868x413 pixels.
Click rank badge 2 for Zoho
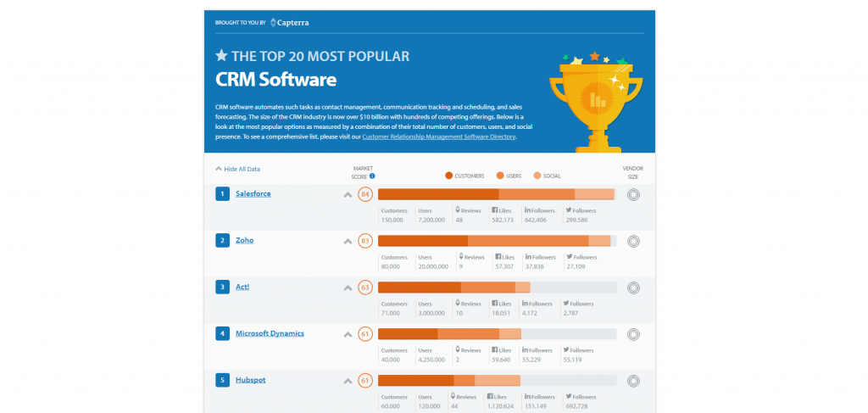coord(222,240)
